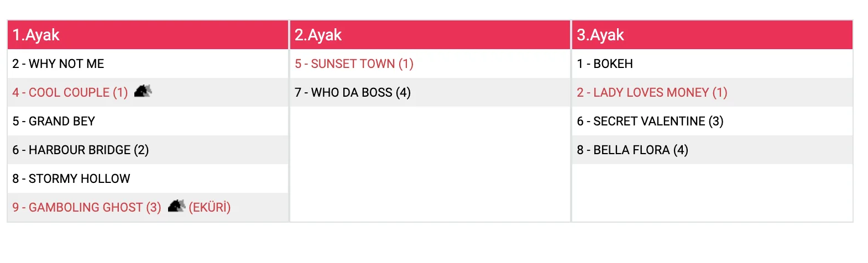Screen dimensions: 868x263
Task: Open 5 - SUNSET TOWN (1) link
Action: [354, 64]
